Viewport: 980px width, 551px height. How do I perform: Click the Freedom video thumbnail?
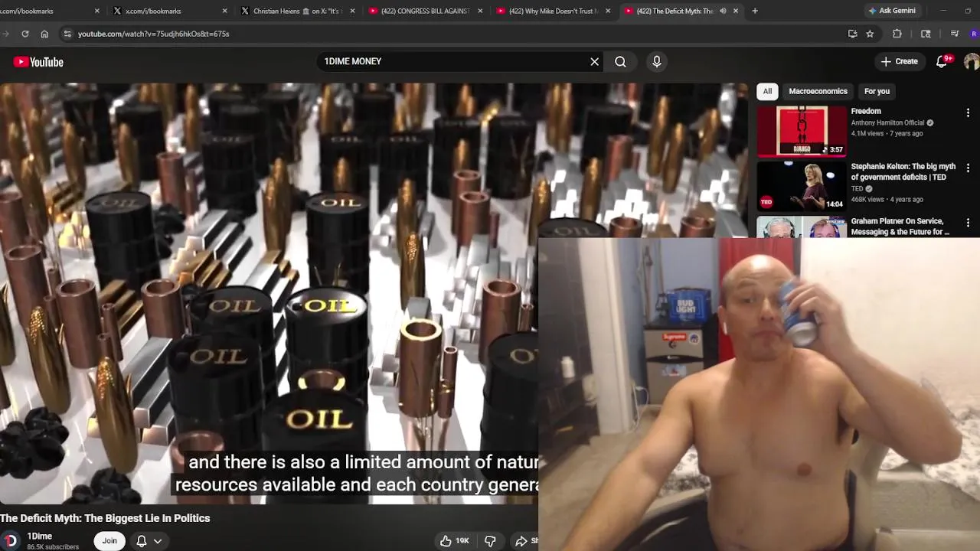click(x=802, y=131)
